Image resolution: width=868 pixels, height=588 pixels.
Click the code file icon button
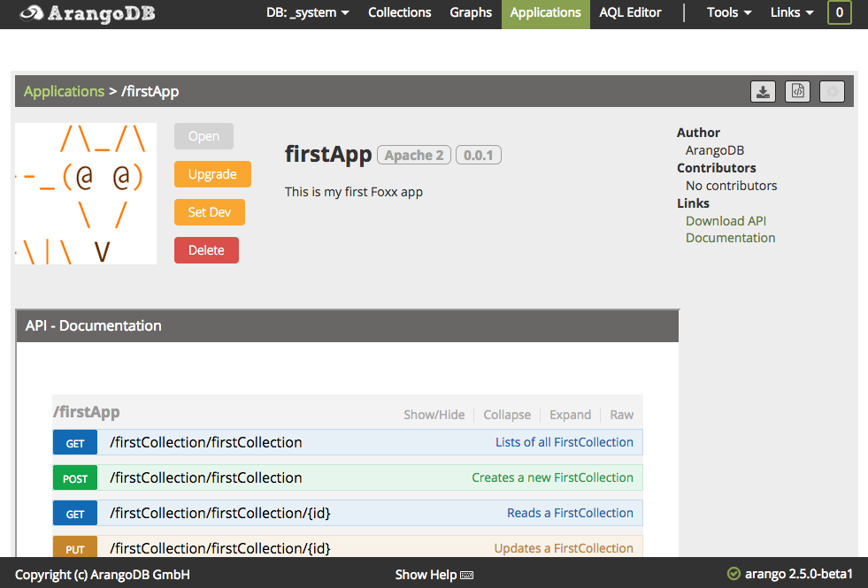797,91
